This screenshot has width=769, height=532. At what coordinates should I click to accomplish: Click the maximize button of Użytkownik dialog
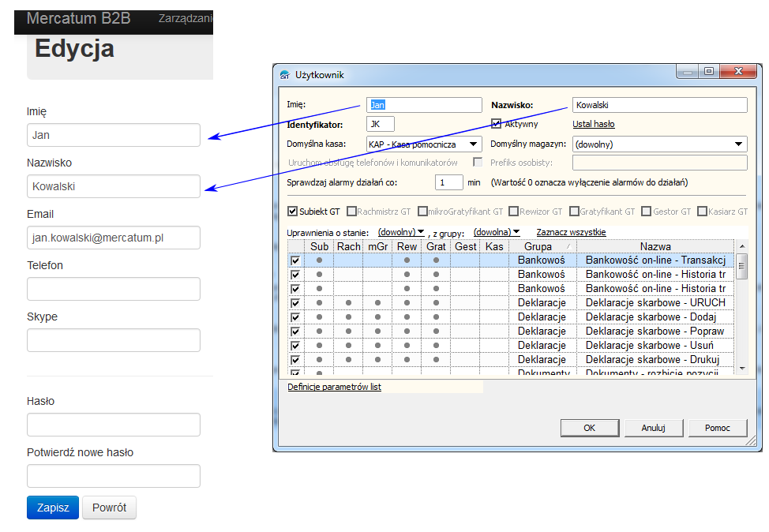(x=708, y=71)
